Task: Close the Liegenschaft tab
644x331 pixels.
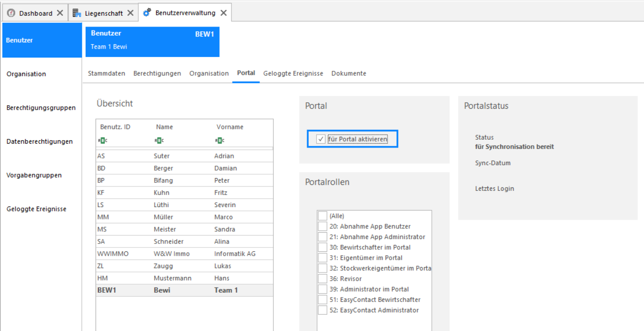Action: coord(130,13)
